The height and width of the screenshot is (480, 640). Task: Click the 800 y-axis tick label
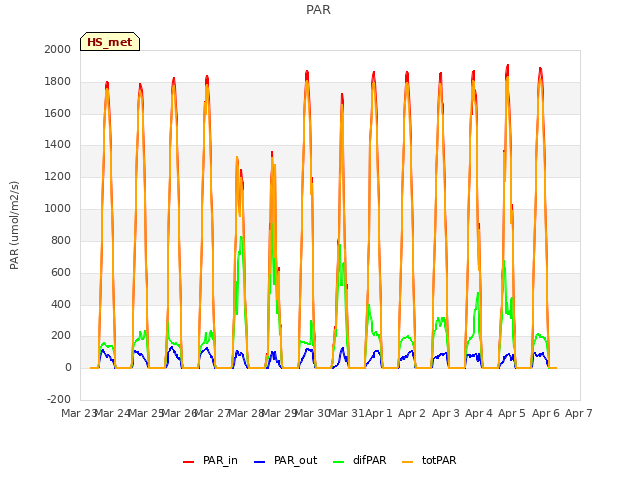point(61,240)
